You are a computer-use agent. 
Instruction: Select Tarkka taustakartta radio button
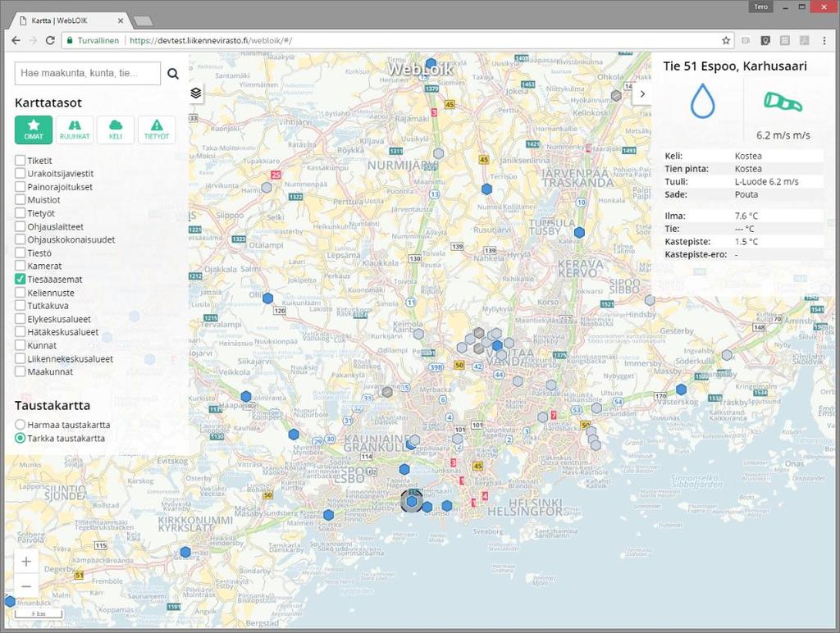21,438
